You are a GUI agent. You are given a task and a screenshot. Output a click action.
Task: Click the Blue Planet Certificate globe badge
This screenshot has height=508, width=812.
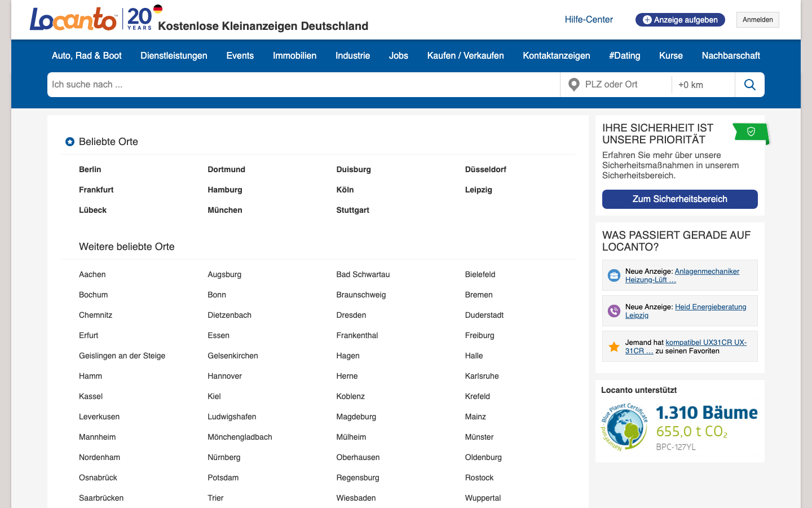[624, 427]
